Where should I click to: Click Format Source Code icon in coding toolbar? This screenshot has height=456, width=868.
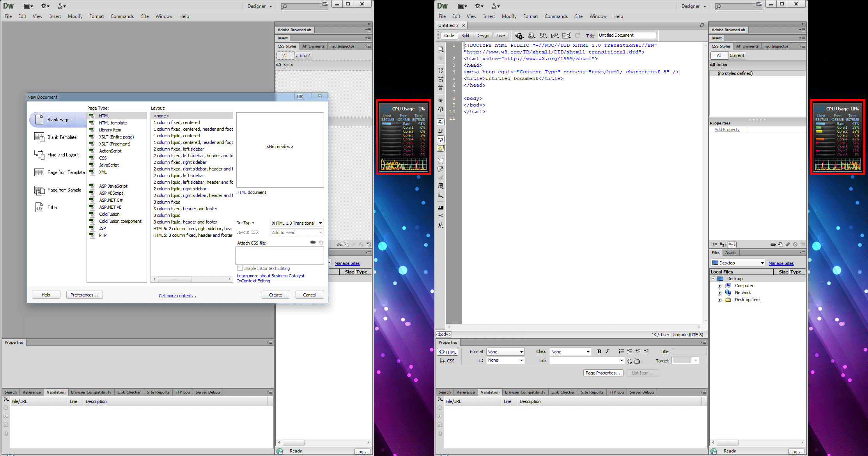tap(441, 225)
